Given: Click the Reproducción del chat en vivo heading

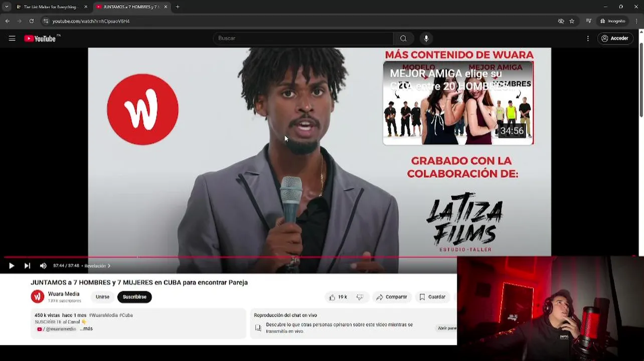Looking at the screenshot, I should point(285,315).
